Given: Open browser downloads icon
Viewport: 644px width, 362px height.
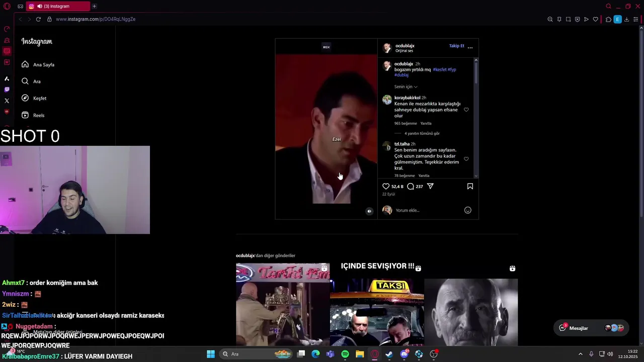Looking at the screenshot, I should (626, 19).
